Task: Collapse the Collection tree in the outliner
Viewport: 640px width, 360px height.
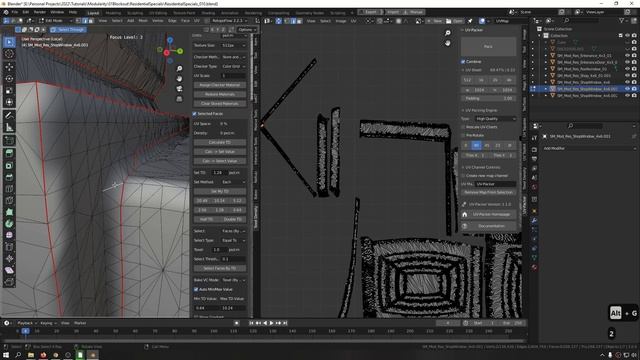Action: (x=540, y=36)
